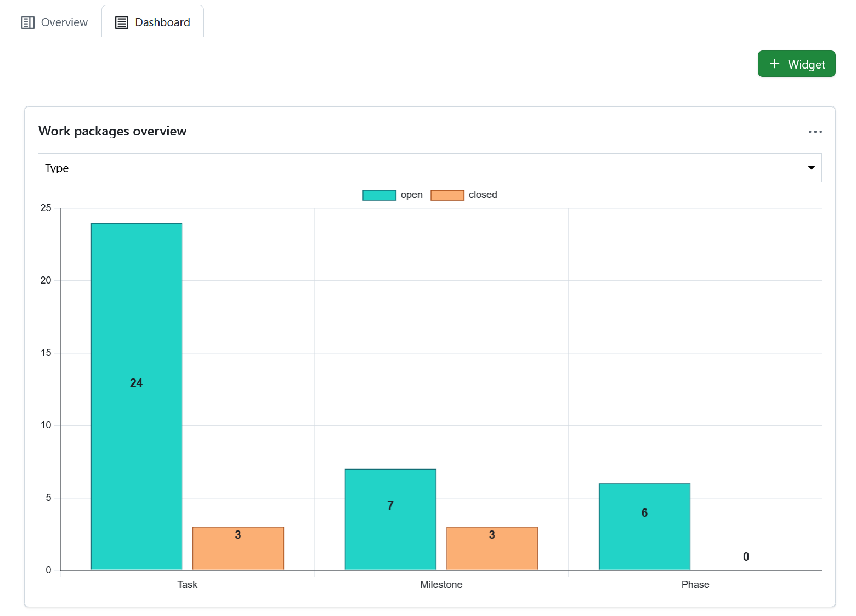Toggle the 'closed' legend label

click(483, 195)
